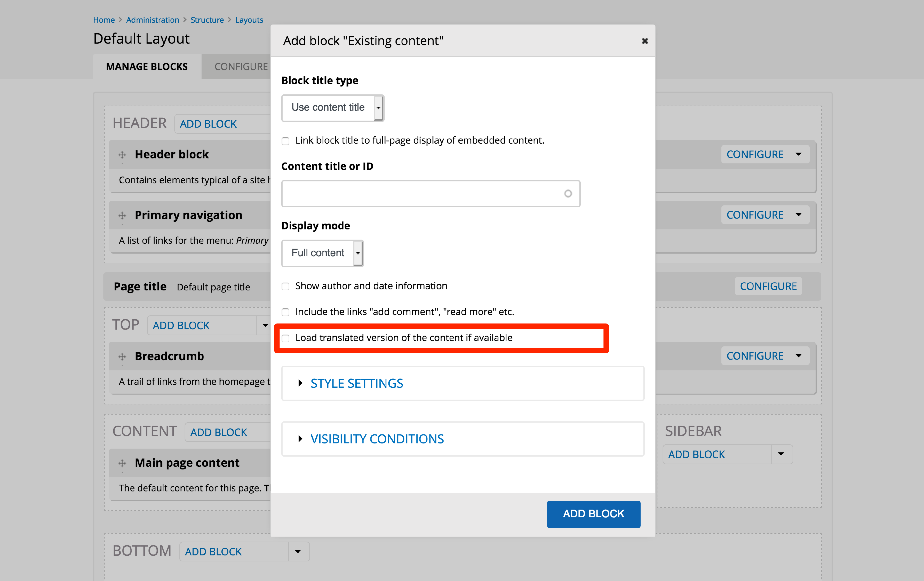Open Bottom region add block dropdown arrow
This screenshot has height=581, width=924.
[x=298, y=551]
